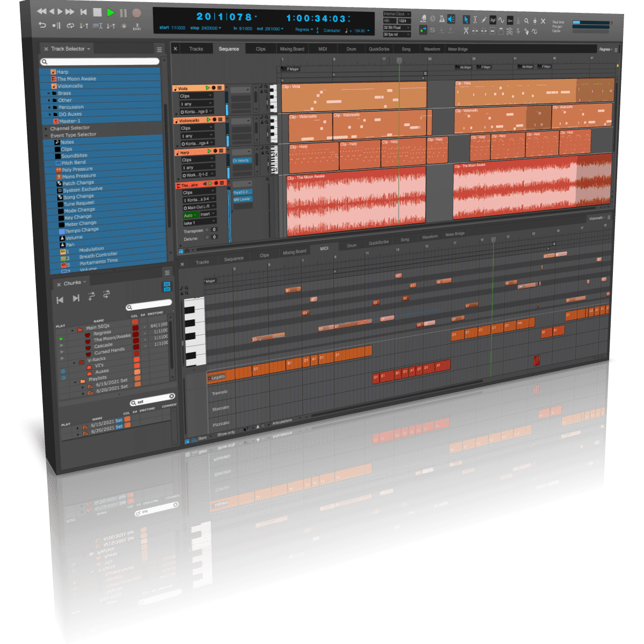Switch to the MIDI tab in top panel
The image size is (644, 644).
coord(323,49)
